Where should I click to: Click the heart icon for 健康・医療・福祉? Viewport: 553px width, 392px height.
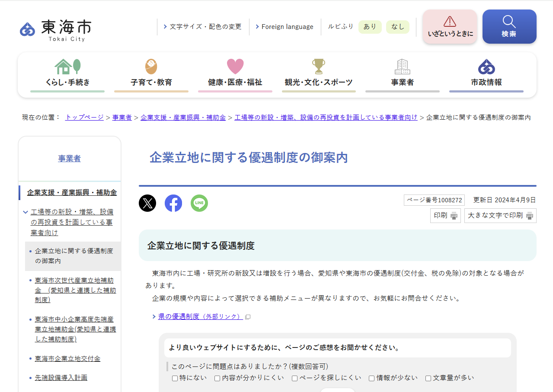pyautogui.click(x=235, y=67)
